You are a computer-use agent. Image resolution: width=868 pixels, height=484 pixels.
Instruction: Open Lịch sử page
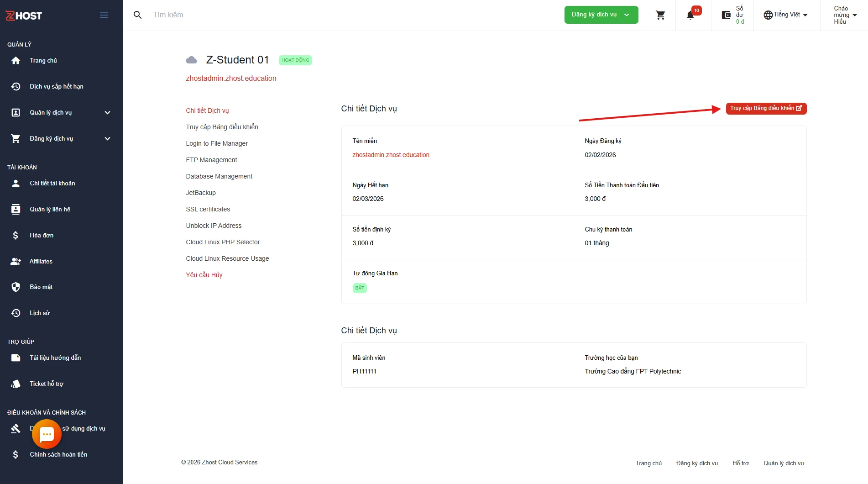click(x=40, y=313)
